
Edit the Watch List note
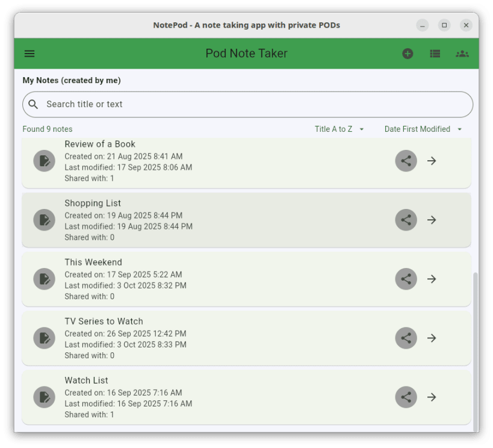(45, 397)
